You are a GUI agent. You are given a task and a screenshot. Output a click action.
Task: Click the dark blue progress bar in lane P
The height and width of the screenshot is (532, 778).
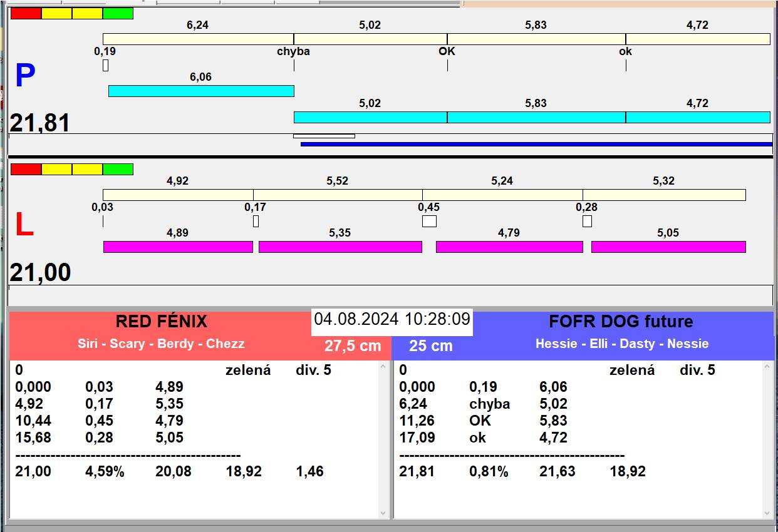coord(536,144)
